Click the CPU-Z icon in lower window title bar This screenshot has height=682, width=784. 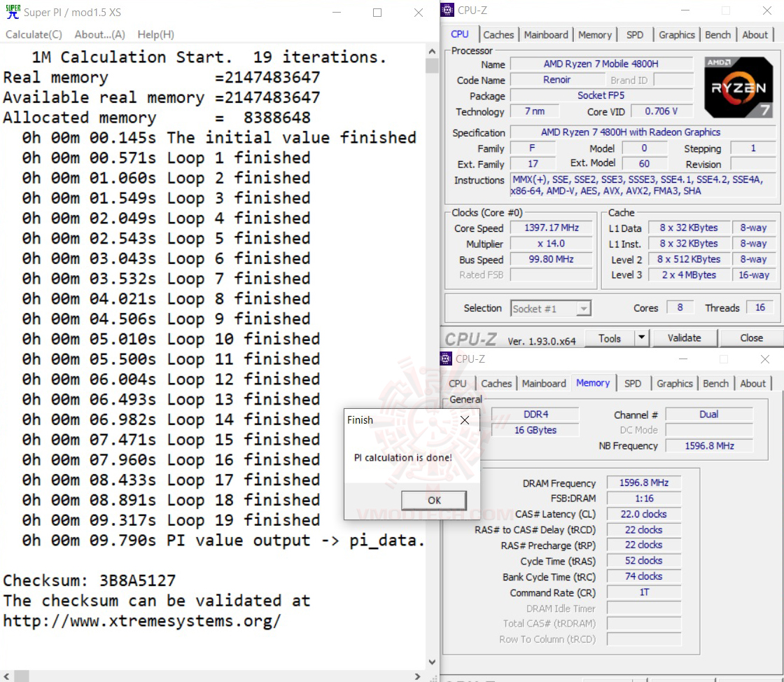point(445,359)
